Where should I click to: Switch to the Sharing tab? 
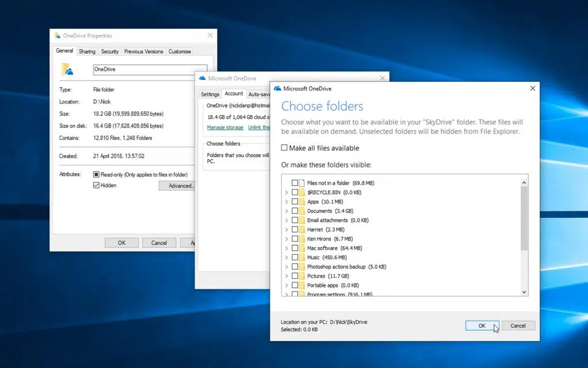pos(87,51)
